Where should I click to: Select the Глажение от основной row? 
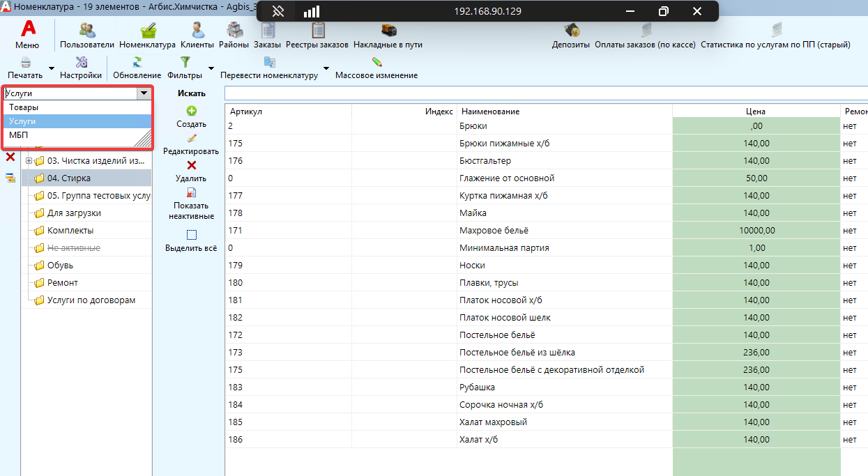[547, 178]
